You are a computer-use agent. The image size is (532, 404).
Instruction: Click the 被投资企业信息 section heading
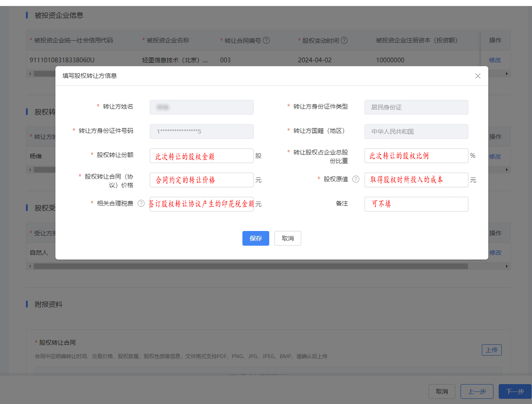coord(59,15)
